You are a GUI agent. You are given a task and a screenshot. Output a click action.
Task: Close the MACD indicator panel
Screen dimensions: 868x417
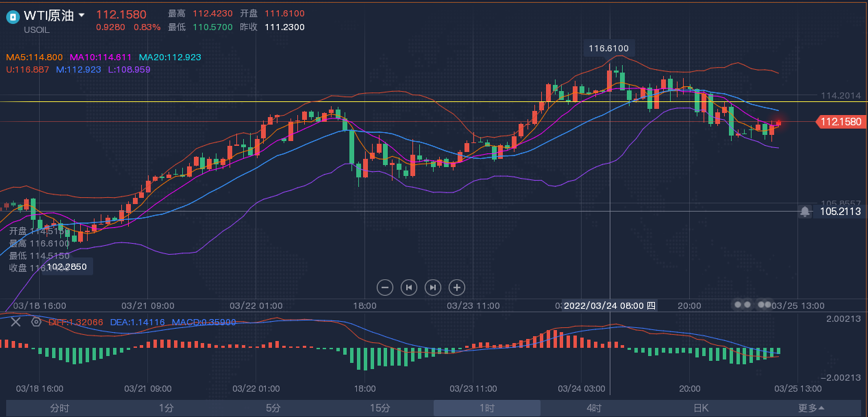pos(16,322)
